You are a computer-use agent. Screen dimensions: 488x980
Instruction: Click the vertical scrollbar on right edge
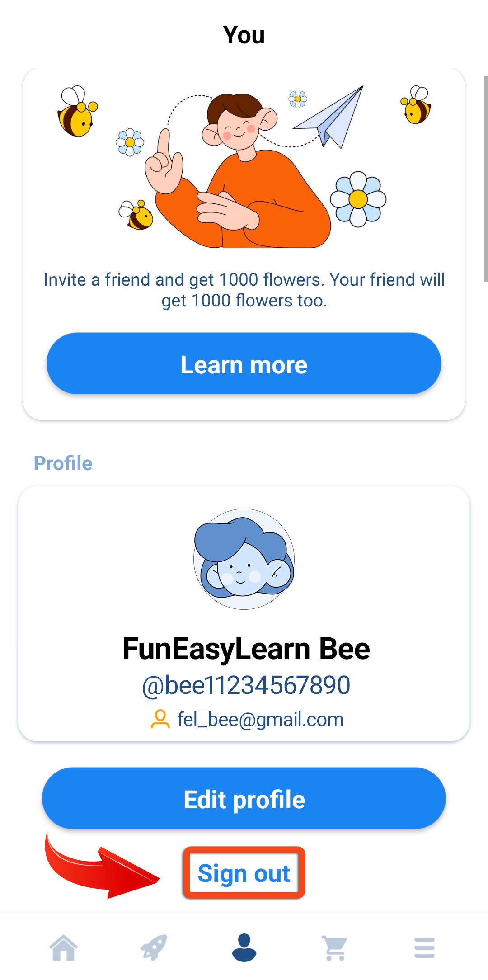486,179
